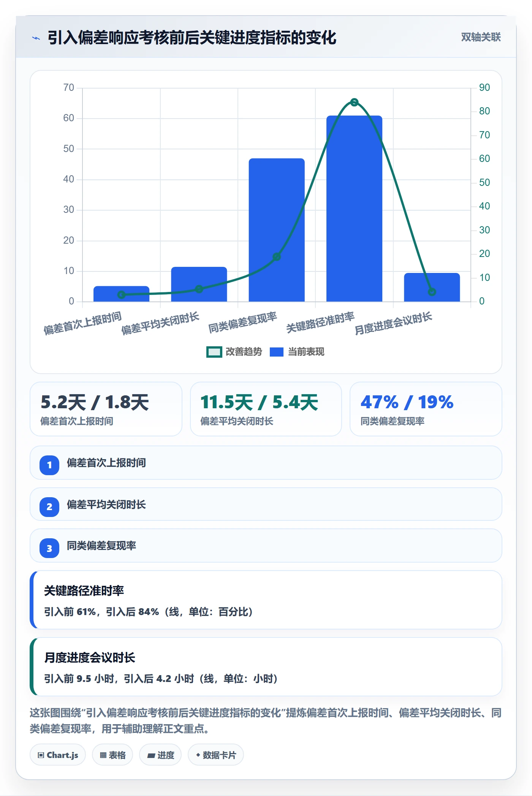Image resolution: width=532 pixels, height=796 pixels.
Task: Click the blue 当前表现 legend swatch
Action: coord(277,352)
